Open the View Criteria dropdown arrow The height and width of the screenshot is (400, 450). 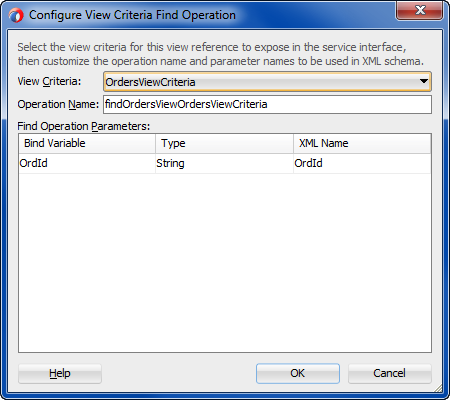[424, 81]
